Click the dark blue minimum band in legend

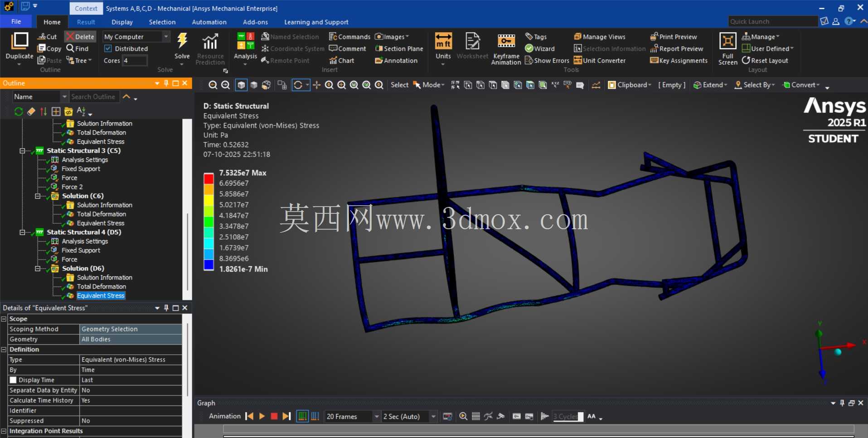(x=209, y=265)
